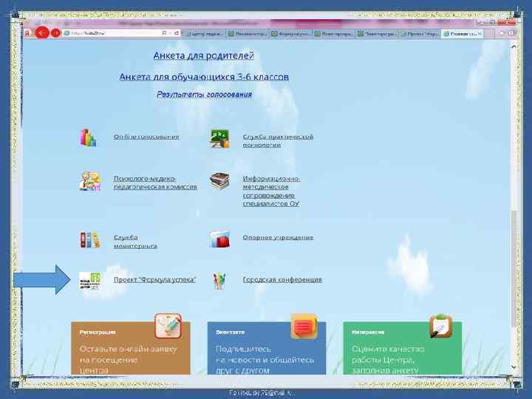532x399 pixels.
Task: Click the vertical scrollbar thumb
Action: click(514, 269)
